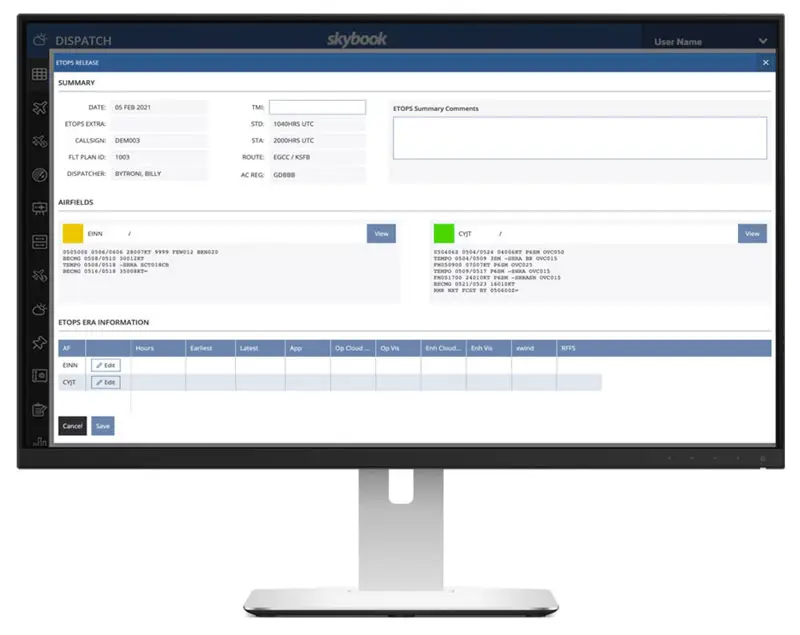View the CYJT airfield details

752,233
